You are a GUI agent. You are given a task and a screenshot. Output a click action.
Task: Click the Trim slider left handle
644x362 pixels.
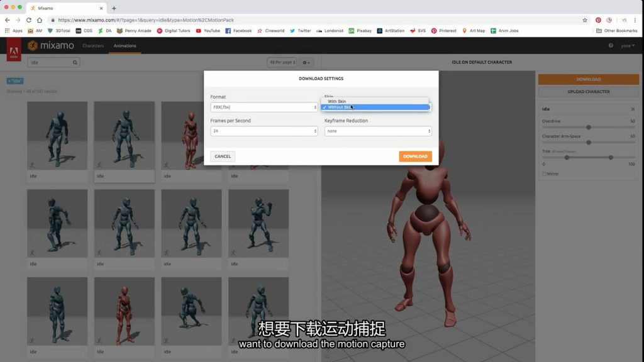tap(567, 158)
